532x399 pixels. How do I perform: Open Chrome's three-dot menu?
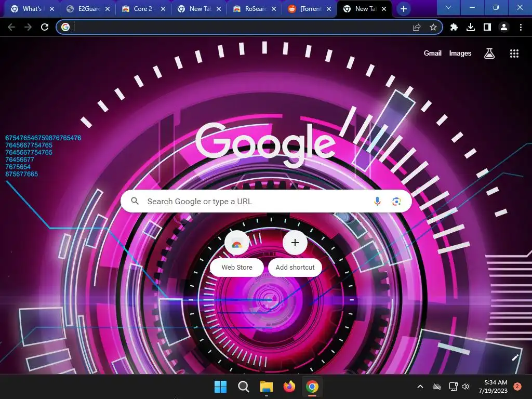521,27
